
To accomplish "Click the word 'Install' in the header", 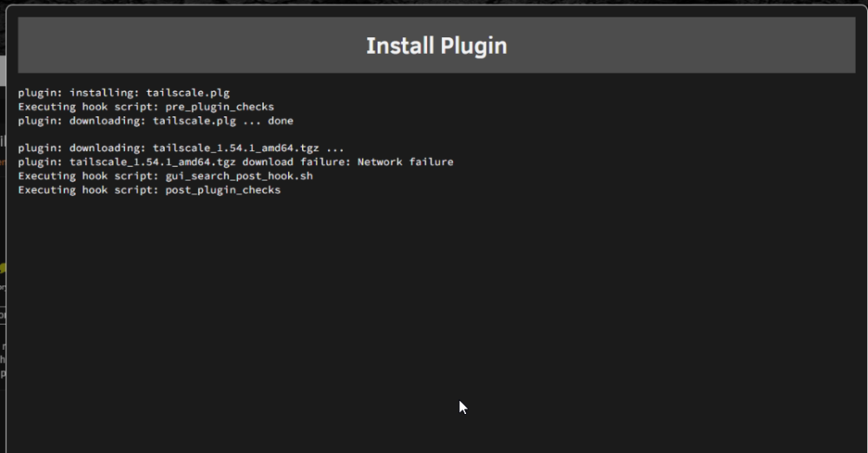I will point(399,46).
